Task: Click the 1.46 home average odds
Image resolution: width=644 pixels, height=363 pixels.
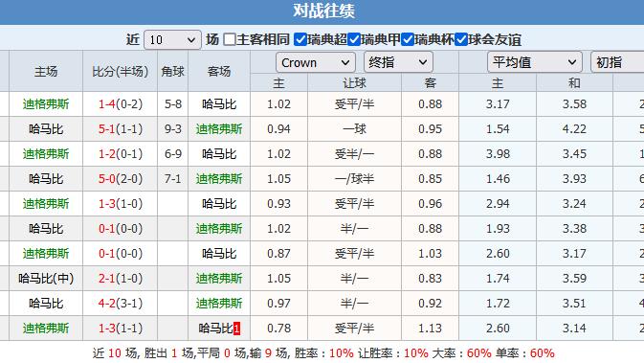Action: point(498,179)
